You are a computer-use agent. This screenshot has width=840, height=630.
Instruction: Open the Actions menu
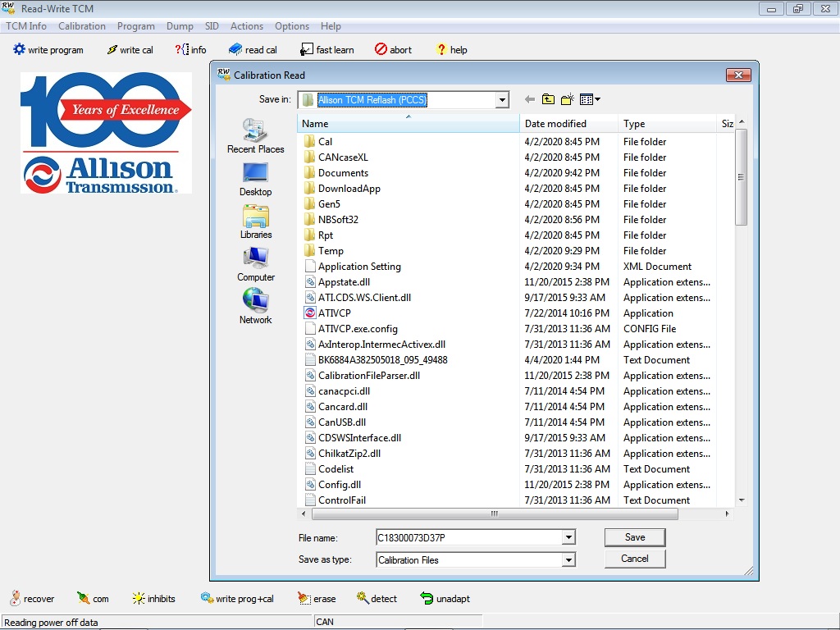[x=247, y=25]
